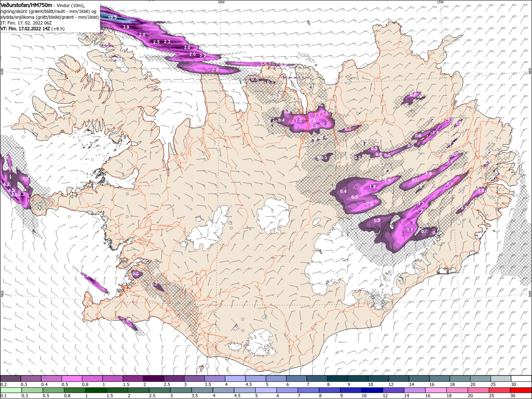Click the 'VT: Fim. 17.02.2022 14Z' valid time
Image resolution: width=532 pixels, height=399 pixels.
(x=26, y=29)
